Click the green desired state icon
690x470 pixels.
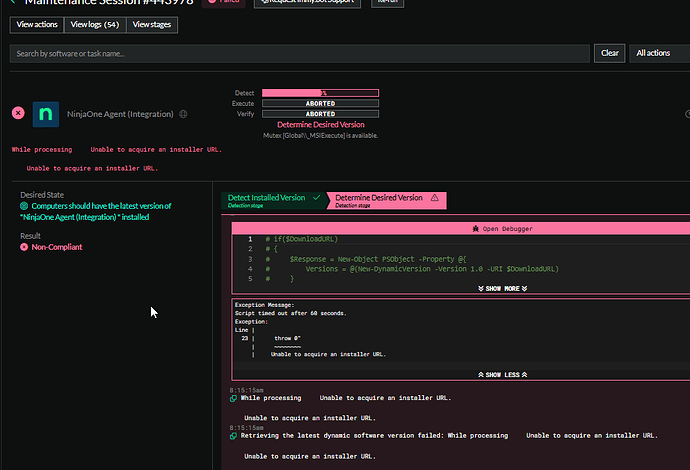click(x=24, y=206)
